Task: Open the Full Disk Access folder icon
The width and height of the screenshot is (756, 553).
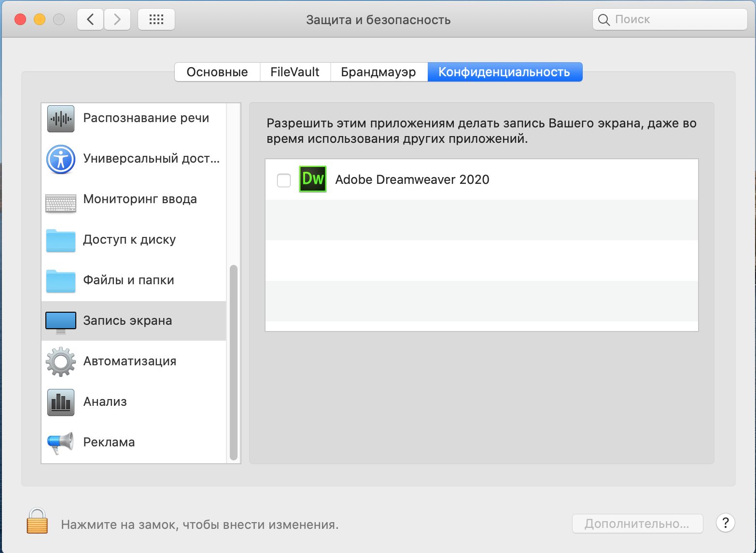Action: 61,240
